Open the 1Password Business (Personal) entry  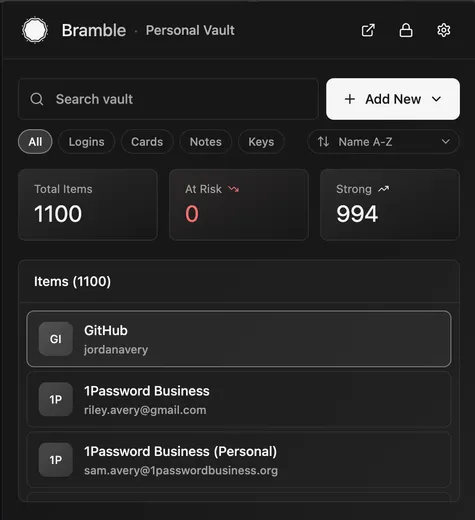[x=239, y=460]
